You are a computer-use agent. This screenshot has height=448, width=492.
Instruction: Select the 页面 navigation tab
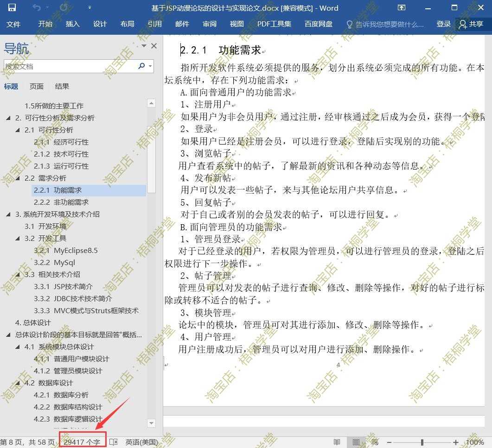point(36,87)
